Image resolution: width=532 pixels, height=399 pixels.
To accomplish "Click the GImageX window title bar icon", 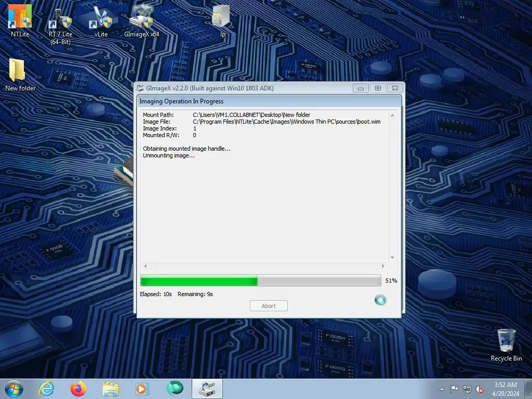I will click(140, 88).
